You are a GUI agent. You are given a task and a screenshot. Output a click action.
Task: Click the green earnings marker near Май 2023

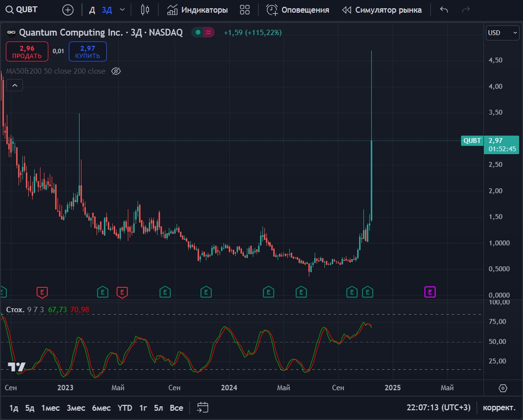point(103,292)
